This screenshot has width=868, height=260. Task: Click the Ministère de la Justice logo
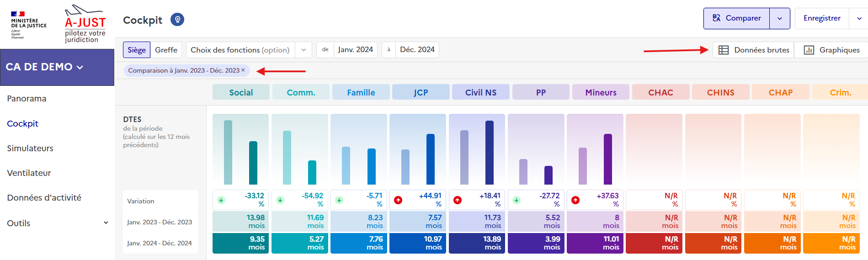tap(28, 25)
